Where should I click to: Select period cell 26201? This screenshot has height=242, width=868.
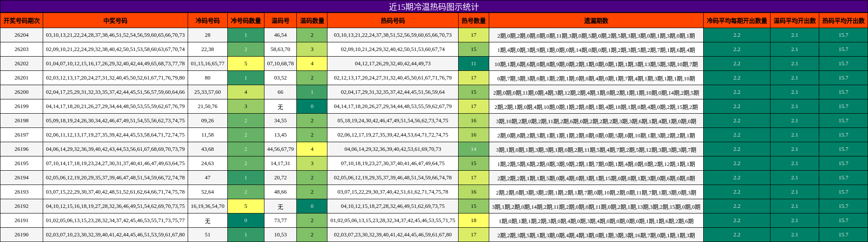click(22, 78)
